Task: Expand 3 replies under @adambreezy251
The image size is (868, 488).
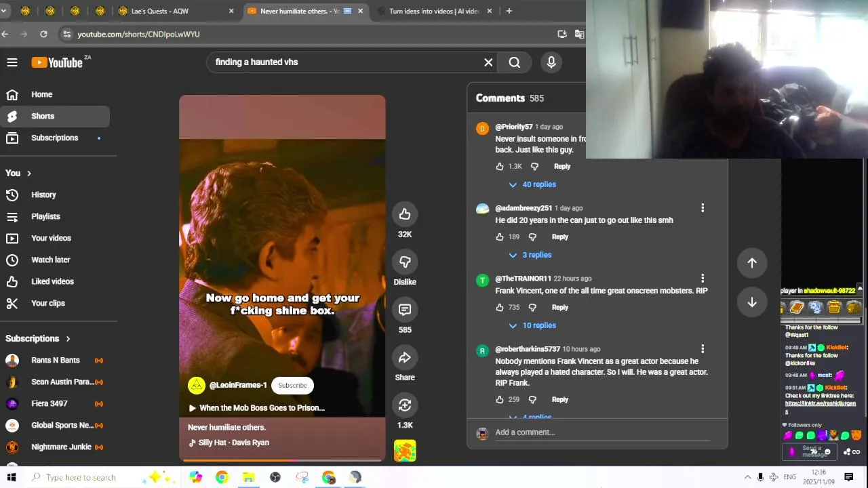Action: 530,255
